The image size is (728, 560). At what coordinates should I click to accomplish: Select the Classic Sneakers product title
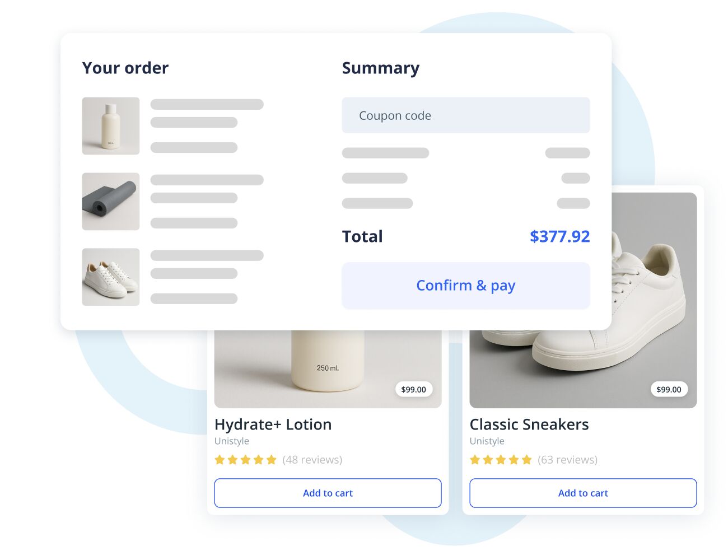click(529, 424)
